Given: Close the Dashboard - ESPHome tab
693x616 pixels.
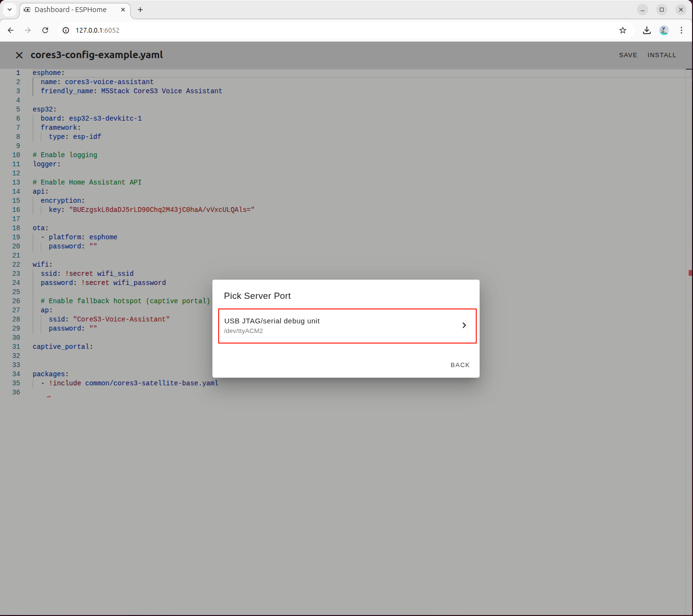Looking at the screenshot, I should coord(123,10).
